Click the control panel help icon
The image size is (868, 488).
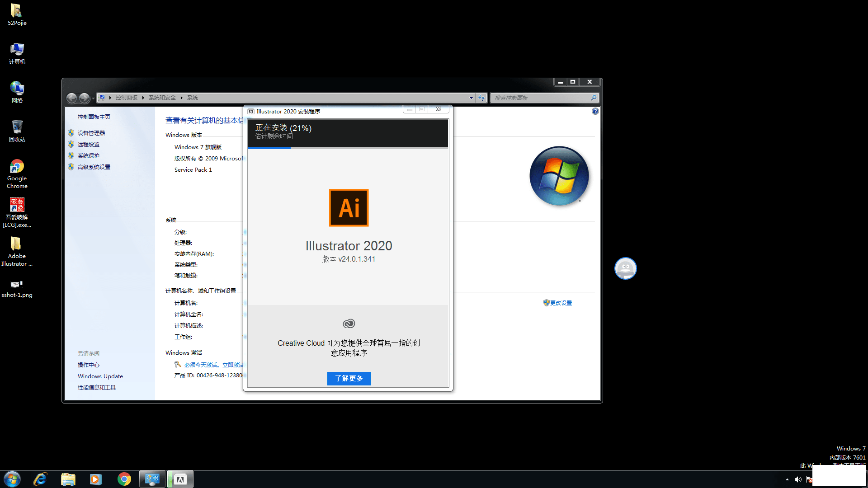(x=595, y=111)
